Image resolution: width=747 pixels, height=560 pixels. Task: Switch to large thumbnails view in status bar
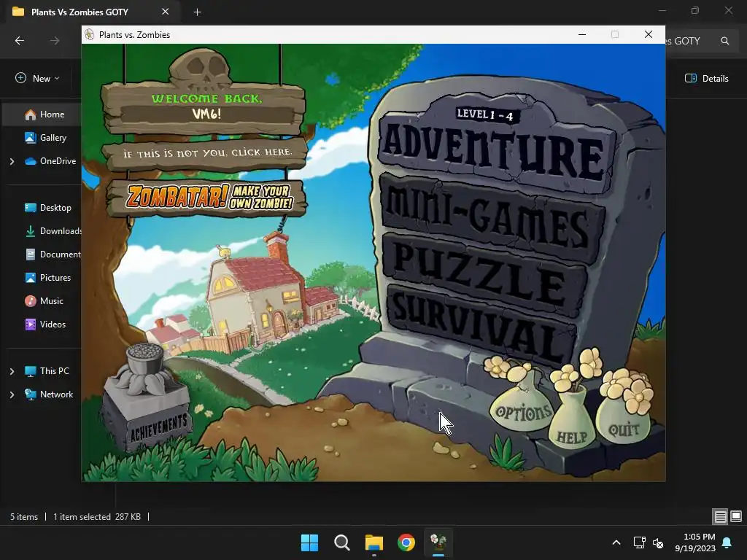click(736, 516)
